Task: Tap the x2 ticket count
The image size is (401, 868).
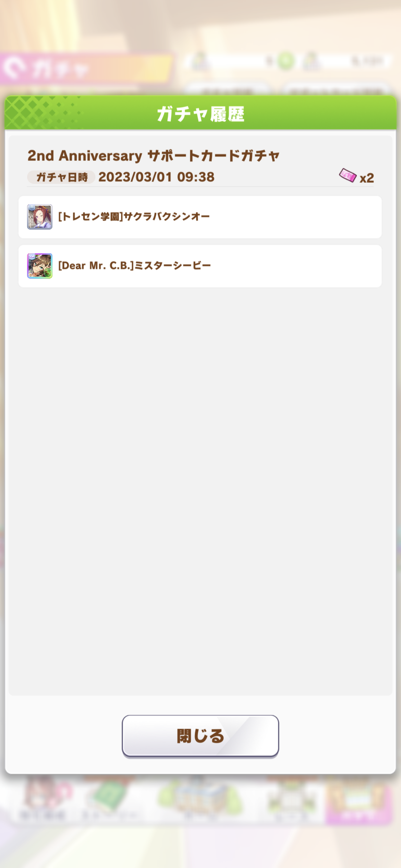Action: pyautogui.click(x=367, y=178)
